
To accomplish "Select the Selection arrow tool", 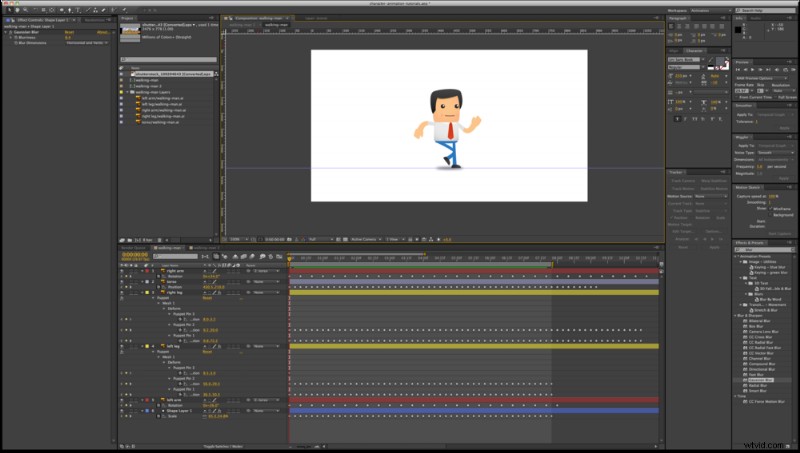I will 10,10.
